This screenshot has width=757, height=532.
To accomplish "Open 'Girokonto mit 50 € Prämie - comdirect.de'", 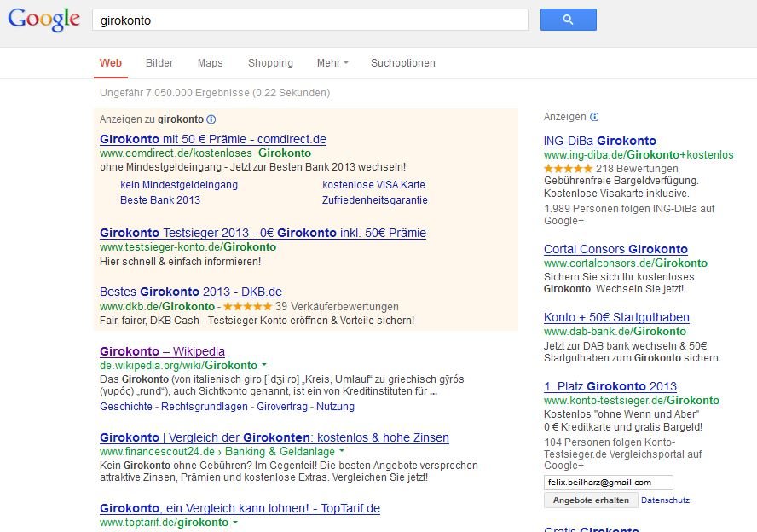I will click(x=213, y=139).
